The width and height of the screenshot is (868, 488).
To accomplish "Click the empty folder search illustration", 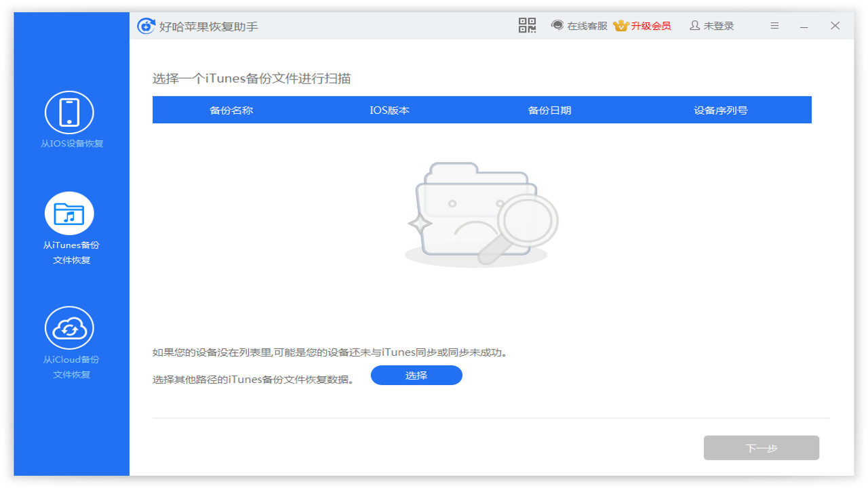I will click(x=481, y=210).
